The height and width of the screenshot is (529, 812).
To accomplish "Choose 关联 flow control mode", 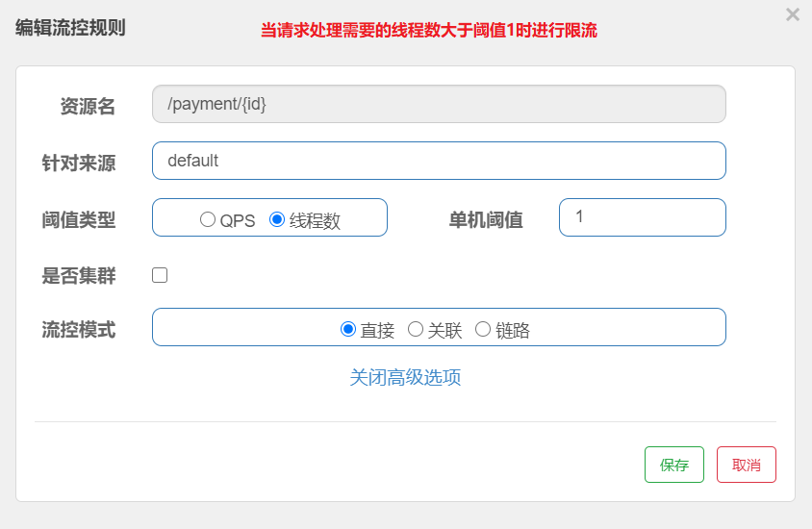I will [x=416, y=329].
